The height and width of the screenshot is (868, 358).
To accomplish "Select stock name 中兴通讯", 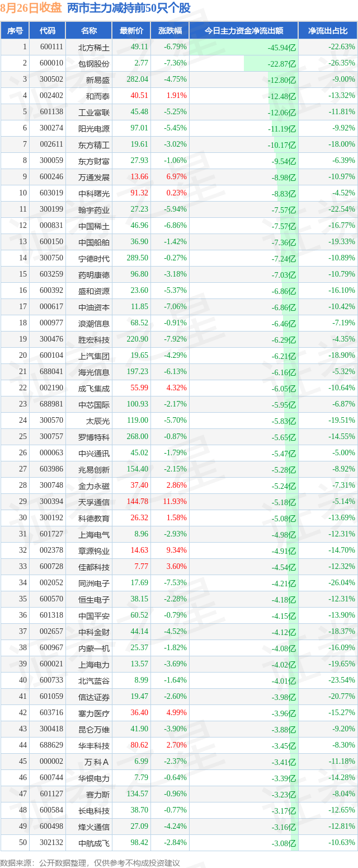I will (x=94, y=453).
